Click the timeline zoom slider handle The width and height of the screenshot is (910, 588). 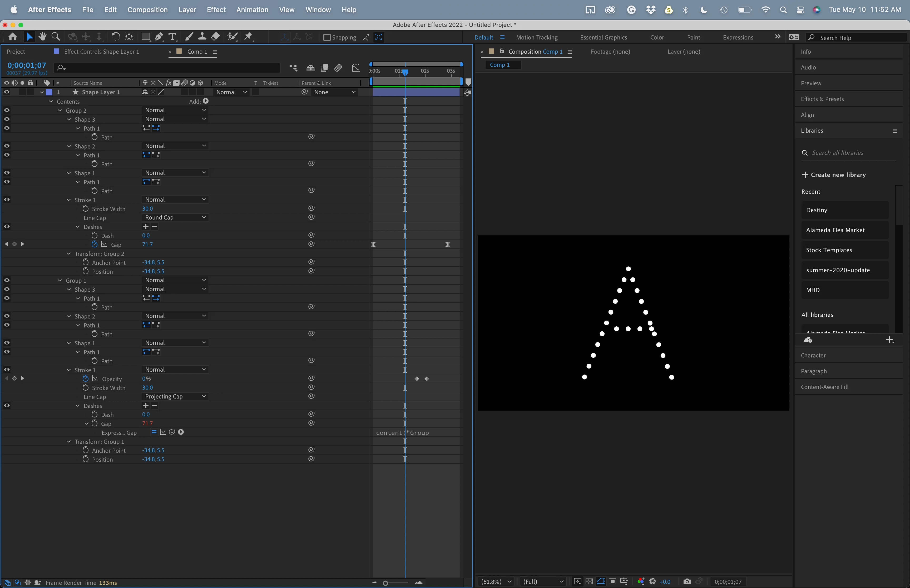(385, 583)
